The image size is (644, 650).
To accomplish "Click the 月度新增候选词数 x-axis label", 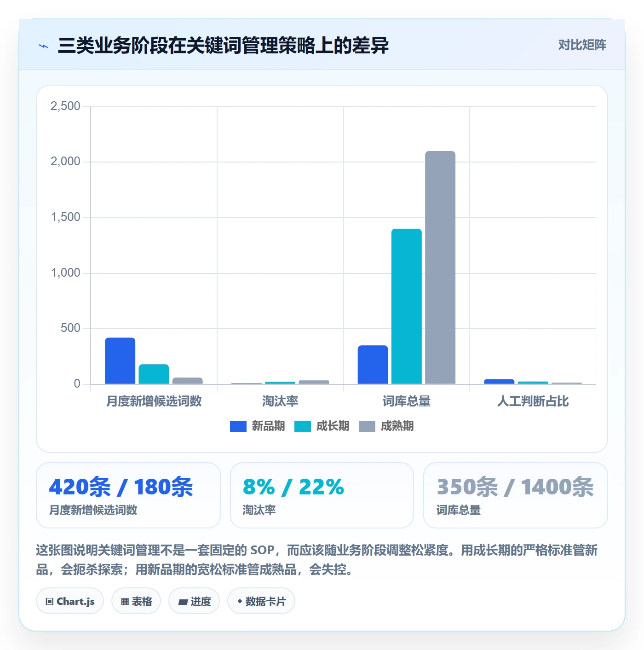I will 154,401.
